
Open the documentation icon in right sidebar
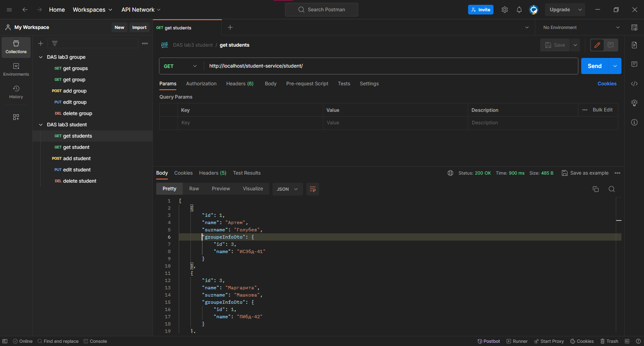(x=634, y=45)
